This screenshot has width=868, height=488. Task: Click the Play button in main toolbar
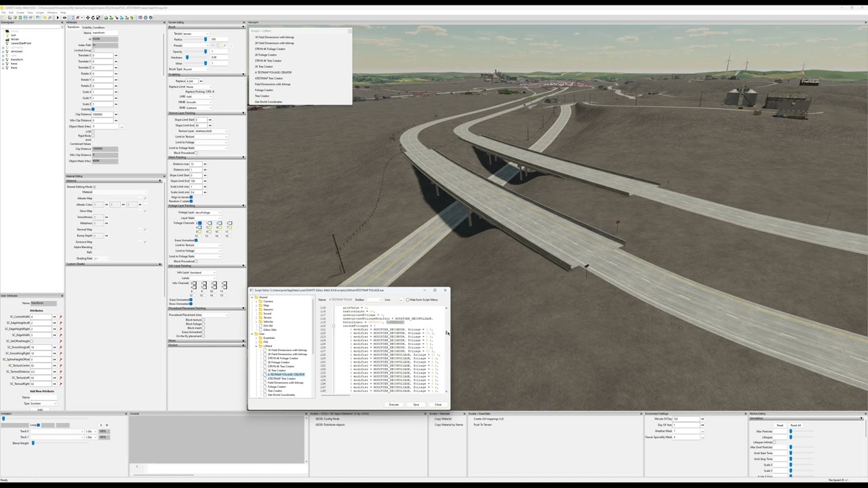58,18
